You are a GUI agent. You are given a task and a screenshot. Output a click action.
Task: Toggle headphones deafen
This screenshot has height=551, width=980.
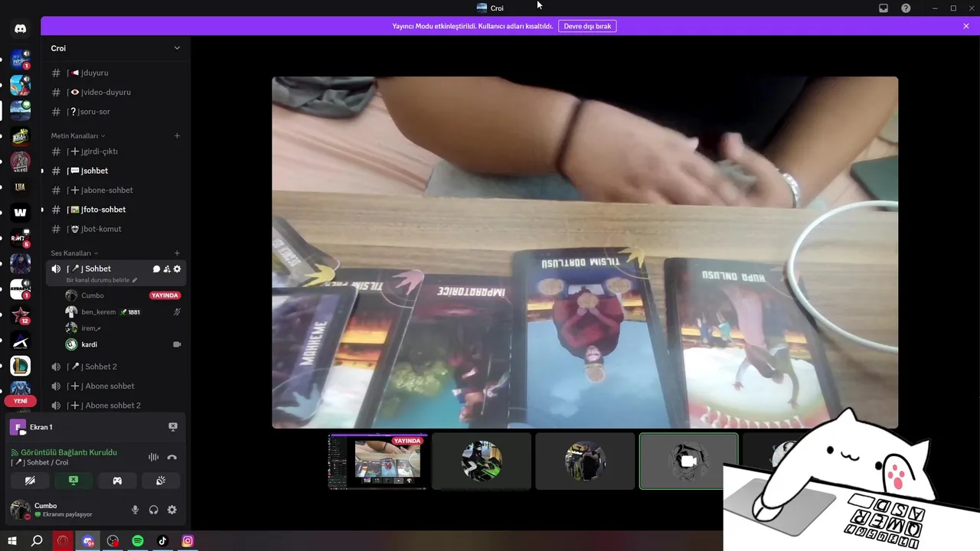pos(153,510)
